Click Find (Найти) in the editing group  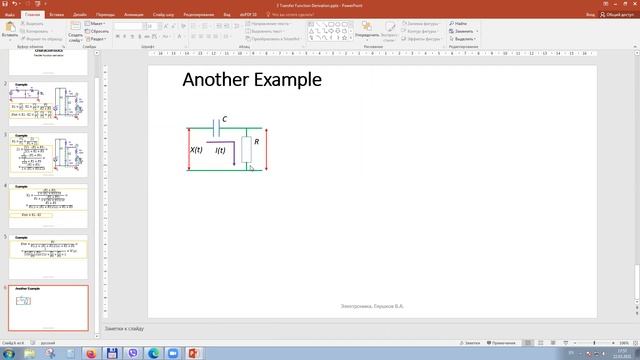[x=458, y=24]
